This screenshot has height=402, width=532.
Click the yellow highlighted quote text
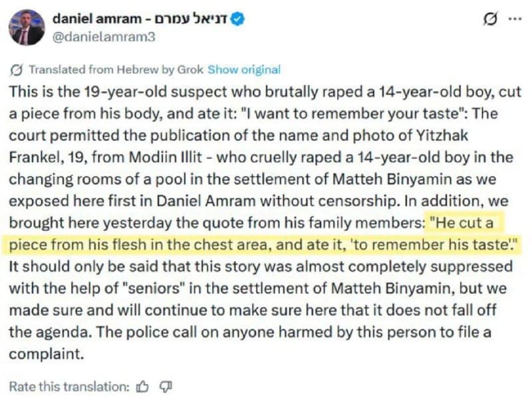click(x=266, y=245)
